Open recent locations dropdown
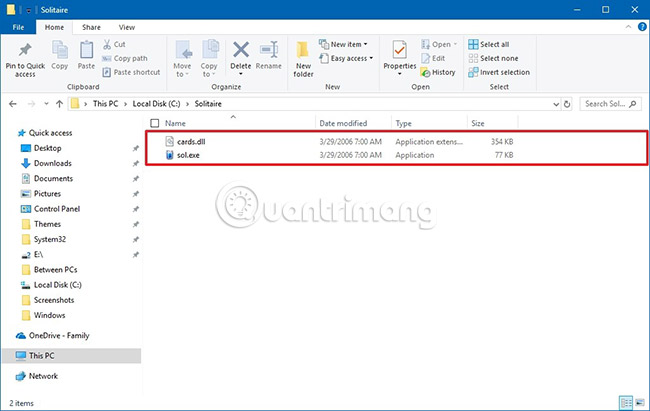650x411 pixels. [x=46, y=104]
